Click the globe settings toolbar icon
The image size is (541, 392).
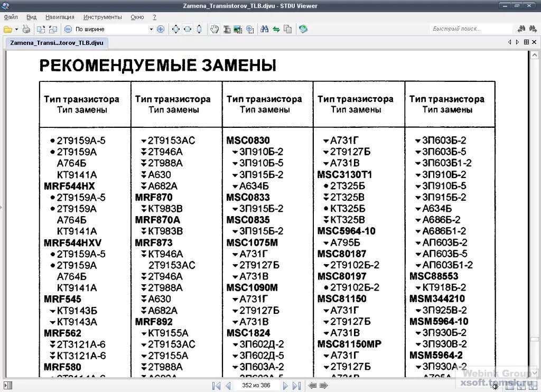click(x=303, y=30)
